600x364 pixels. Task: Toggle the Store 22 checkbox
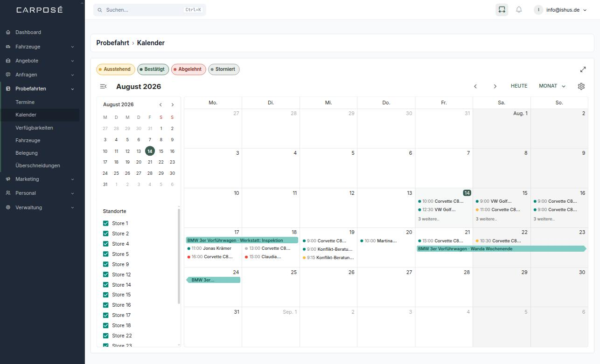point(105,336)
